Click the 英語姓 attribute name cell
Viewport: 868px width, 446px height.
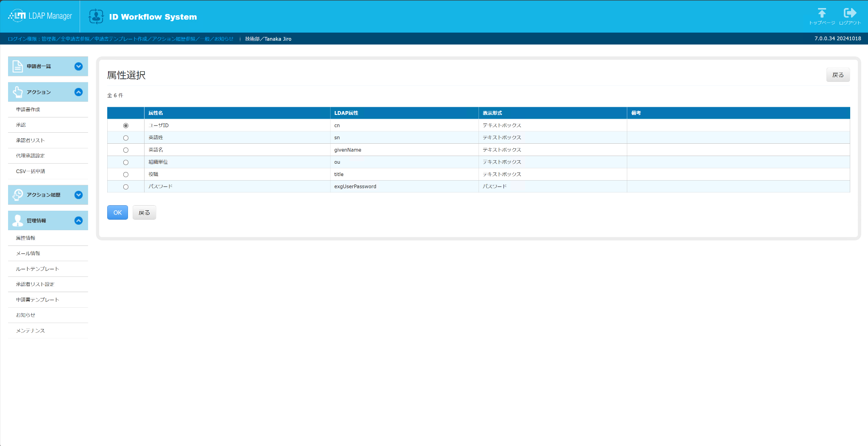tap(237, 138)
